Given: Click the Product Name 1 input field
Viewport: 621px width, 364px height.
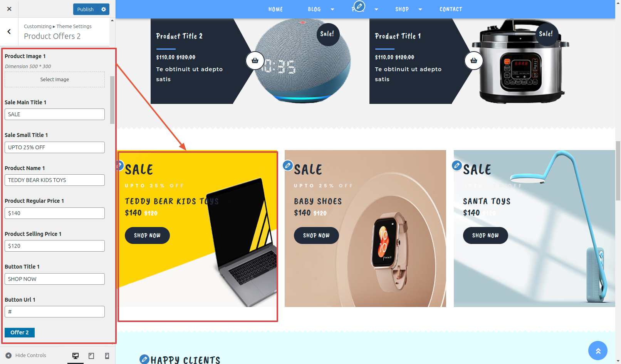Looking at the screenshot, I should (x=55, y=180).
